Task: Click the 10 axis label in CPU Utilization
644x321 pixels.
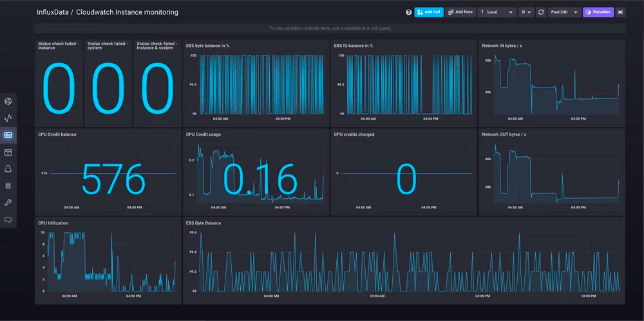Action: [x=43, y=232]
